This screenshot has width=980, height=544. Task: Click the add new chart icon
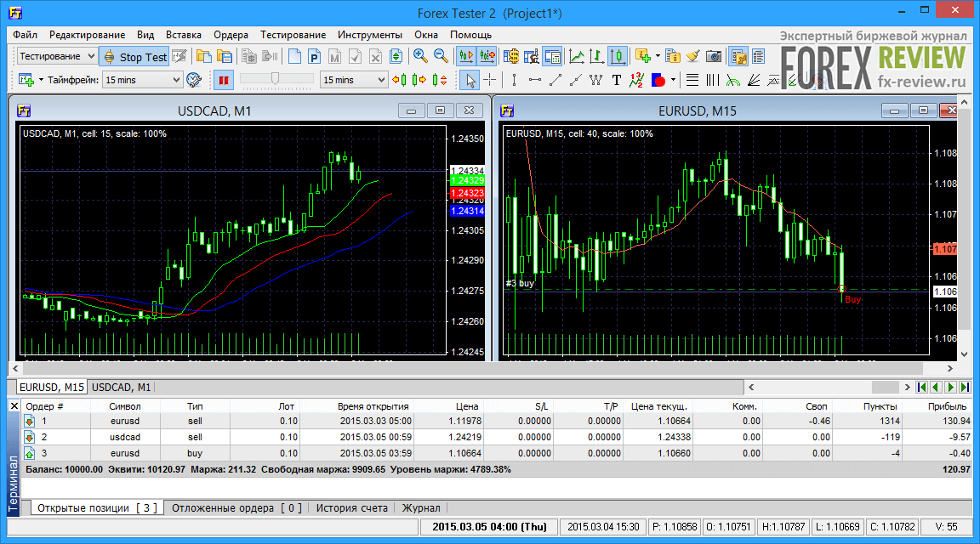point(26,80)
